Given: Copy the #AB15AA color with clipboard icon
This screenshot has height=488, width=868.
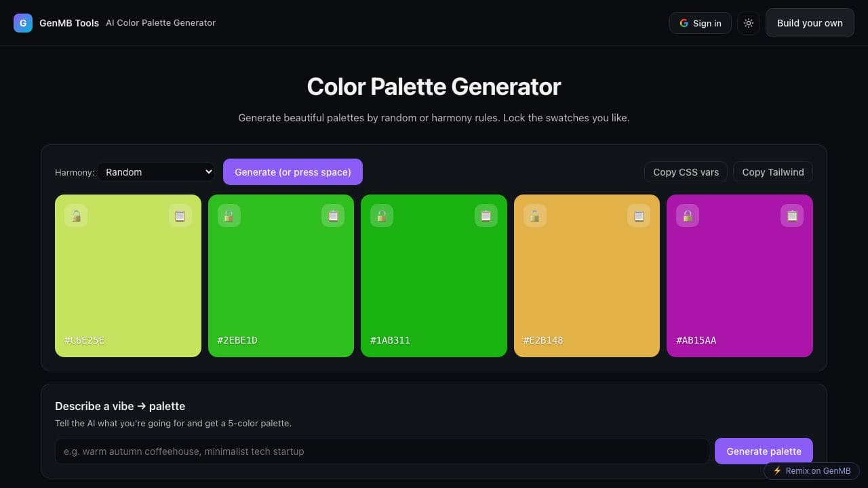Looking at the screenshot, I should point(792,216).
